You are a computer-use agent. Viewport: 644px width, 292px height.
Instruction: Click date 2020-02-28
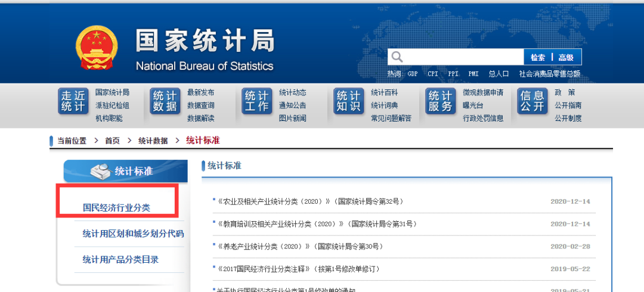tap(570, 247)
